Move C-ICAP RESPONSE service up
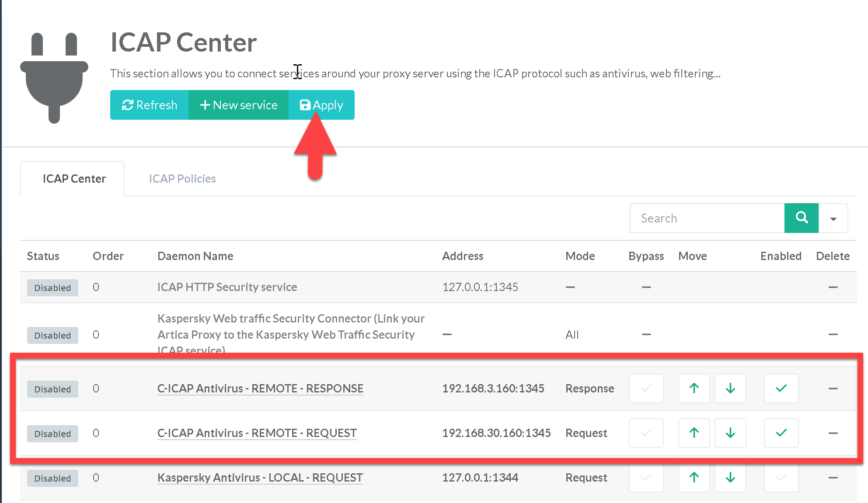This screenshot has height=503, width=868. coord(694,389)
